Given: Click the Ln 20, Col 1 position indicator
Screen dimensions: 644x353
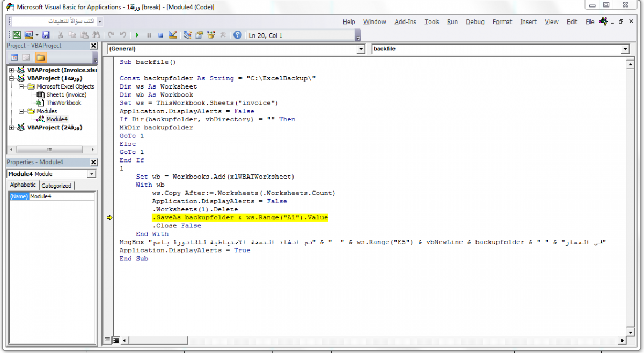Looking at the screenshot, I should point(265,35).
